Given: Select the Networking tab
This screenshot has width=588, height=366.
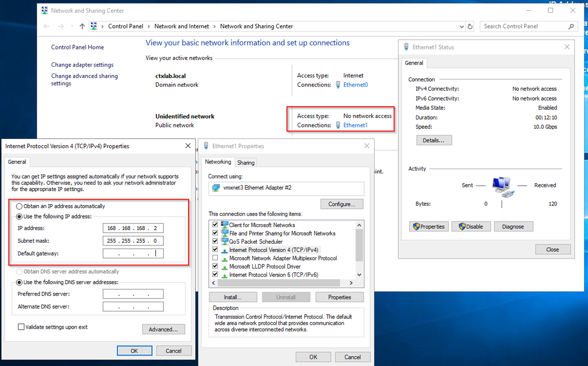Looking at the screenshot, I should point(218,162).
